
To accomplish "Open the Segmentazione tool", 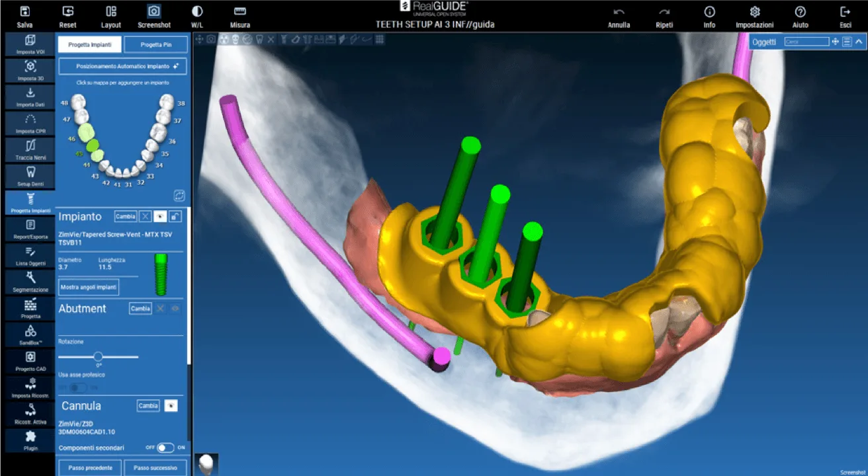I will [x=30, y=282].
